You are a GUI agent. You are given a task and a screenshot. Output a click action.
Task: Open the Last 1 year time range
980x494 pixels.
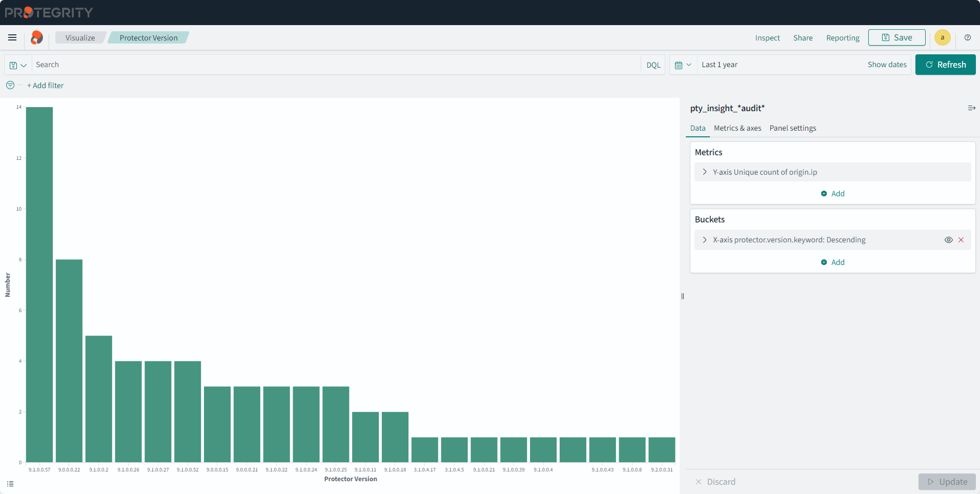(x=719, y=65)
